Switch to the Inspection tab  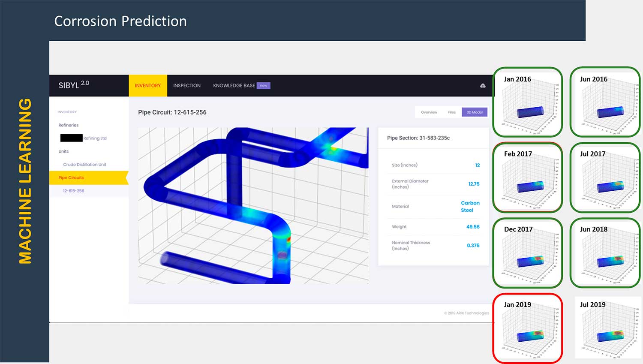point(186,86)
